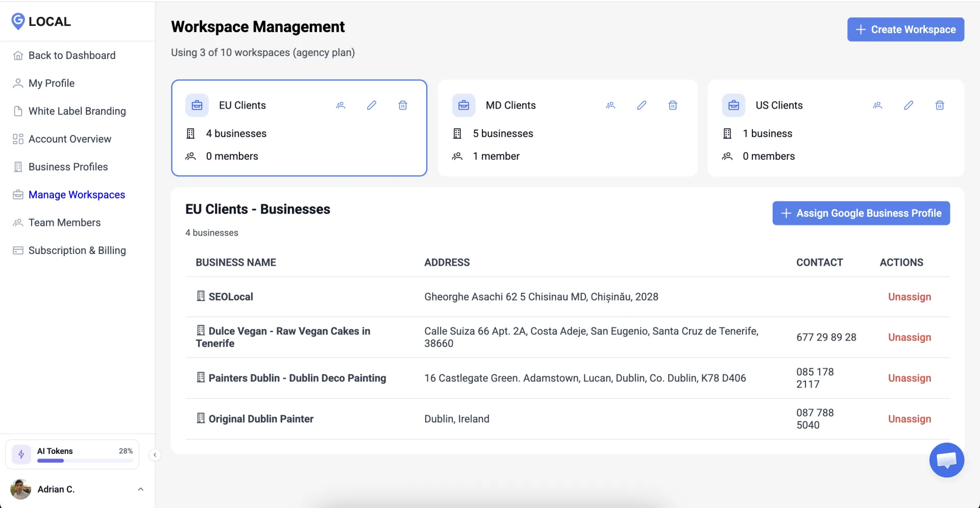980x508 pixels.
Task: Click the 28% AI Tokens value
Action: click(x=126, y=451)
